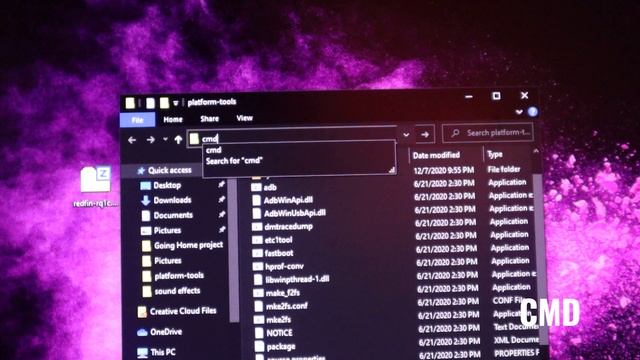Open the View ribbon tab
640x360 pixels.
coord(244,118)
